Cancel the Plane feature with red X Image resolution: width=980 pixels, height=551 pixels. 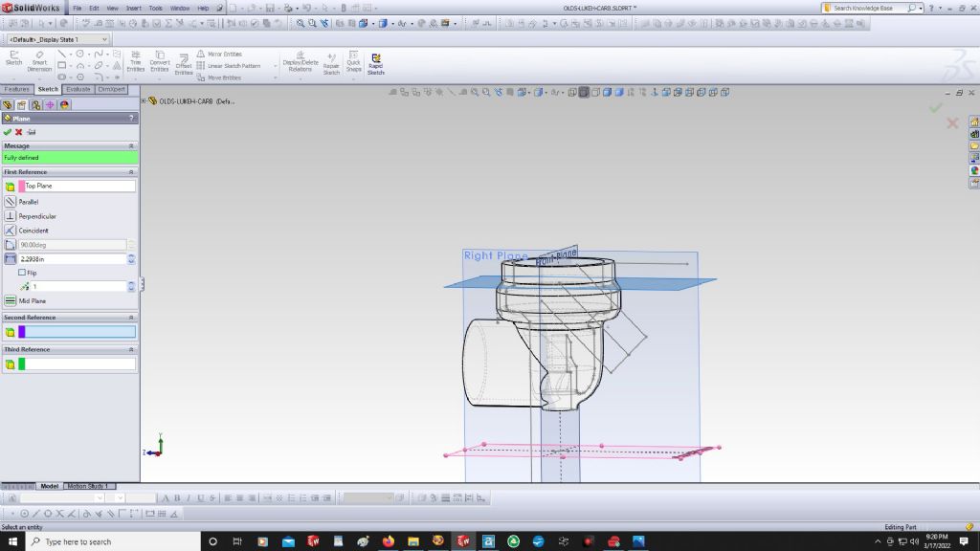[19, 132]
